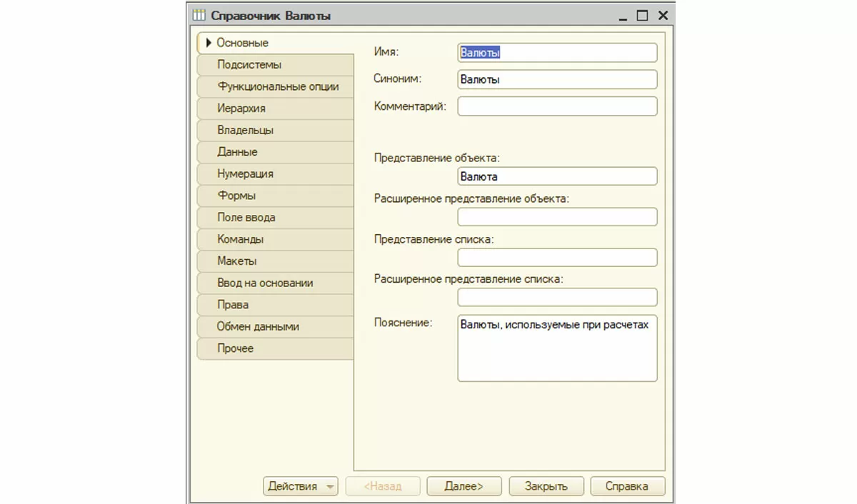The height and width of the screenshot is (504, 857).
Task: Go to the Владельцы tab
Action: (x=245, y=131)
